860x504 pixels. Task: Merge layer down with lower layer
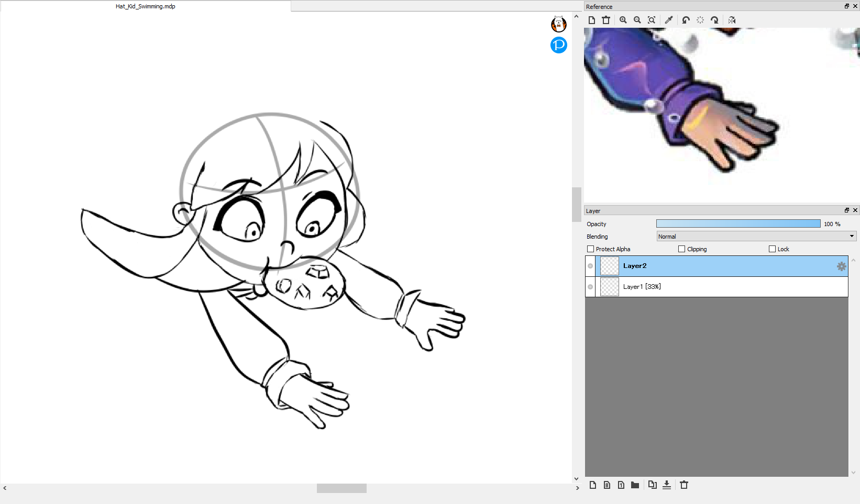point(667,485)
